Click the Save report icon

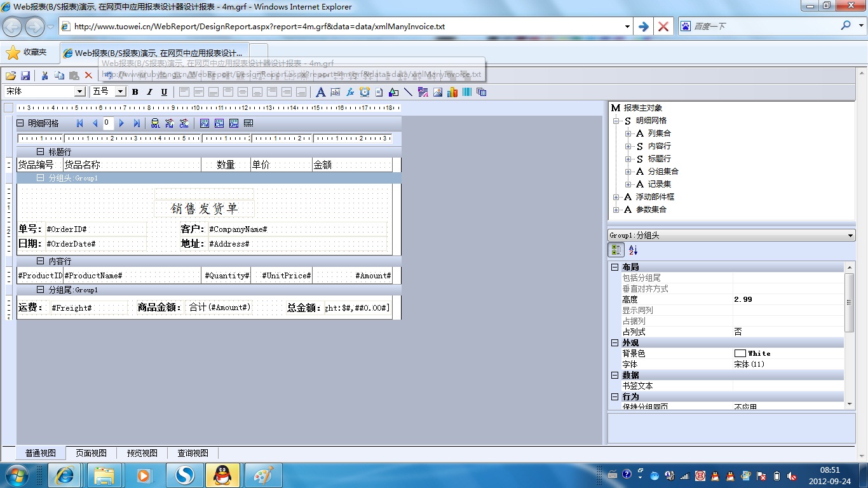[x=26, y=75]
